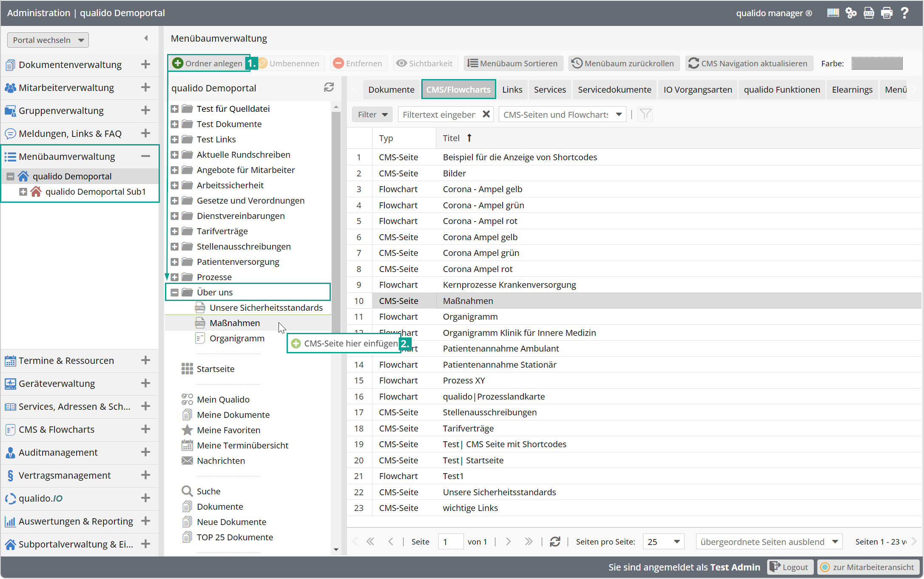
Task: Open the settings gears icon in header
Action: [851, 13]
